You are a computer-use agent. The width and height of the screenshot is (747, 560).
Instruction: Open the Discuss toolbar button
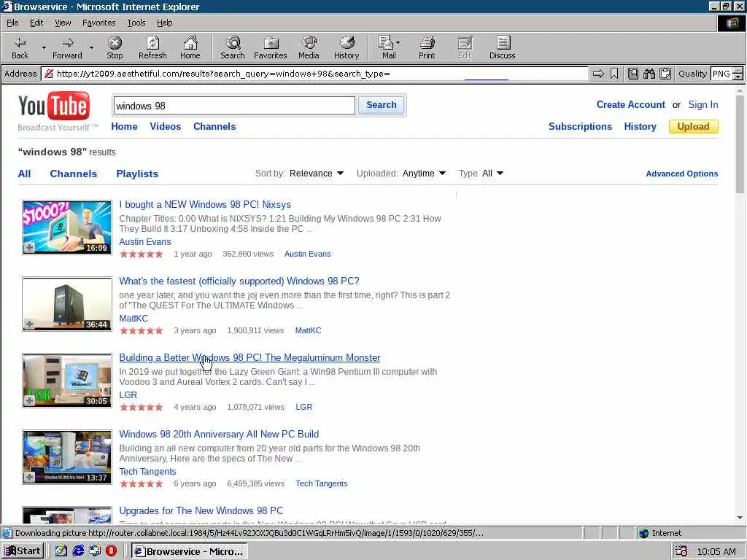pos(502,47)
